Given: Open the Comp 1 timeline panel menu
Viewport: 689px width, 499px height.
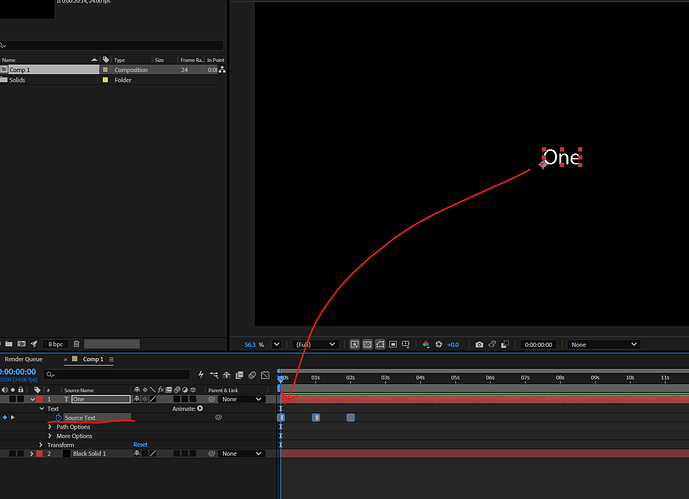Looking at the screenshot, I should click(x=111, y=359).
